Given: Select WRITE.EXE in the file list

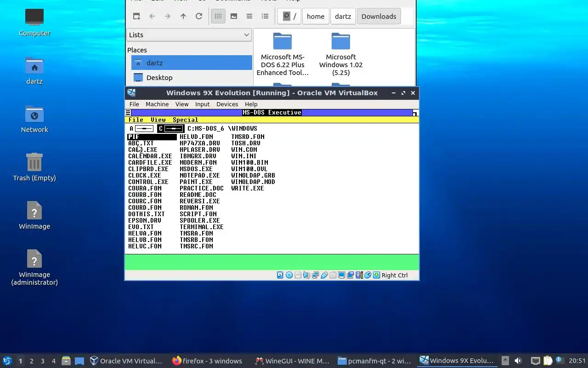Looking at the screenshot, I should pos(248,188).
